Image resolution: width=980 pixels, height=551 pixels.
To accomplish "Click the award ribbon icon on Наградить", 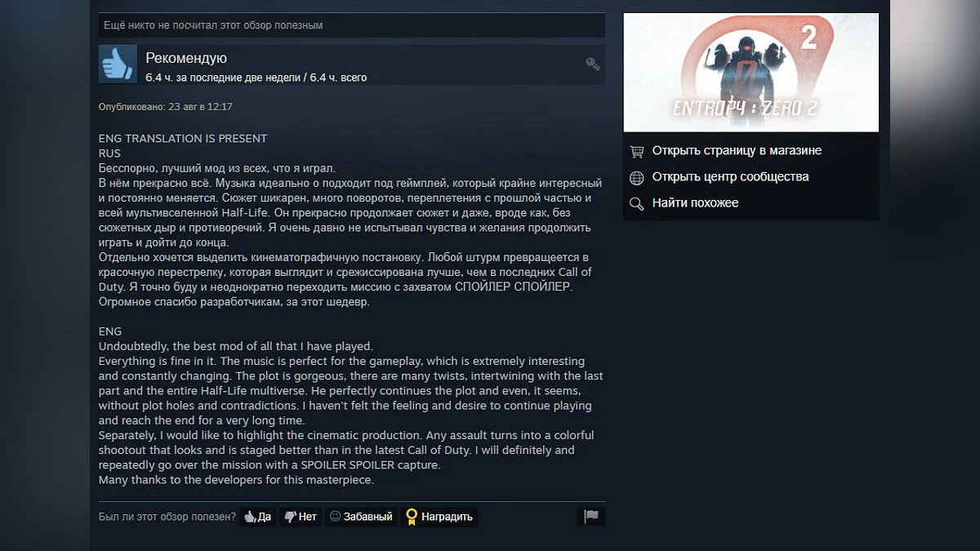I will (x=412, y=517).
